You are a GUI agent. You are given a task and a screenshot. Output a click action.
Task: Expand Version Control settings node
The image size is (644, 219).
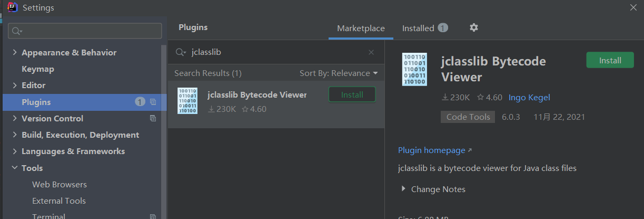point(14,118)
